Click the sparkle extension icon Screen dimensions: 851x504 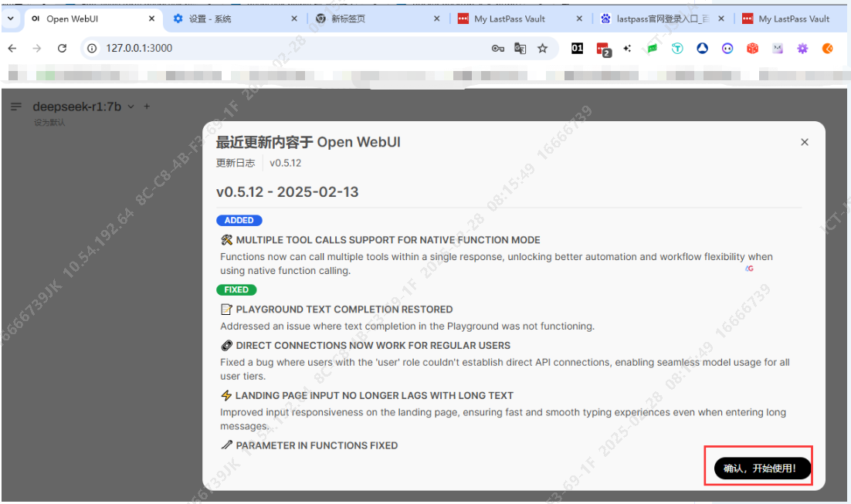click(627, 49)
